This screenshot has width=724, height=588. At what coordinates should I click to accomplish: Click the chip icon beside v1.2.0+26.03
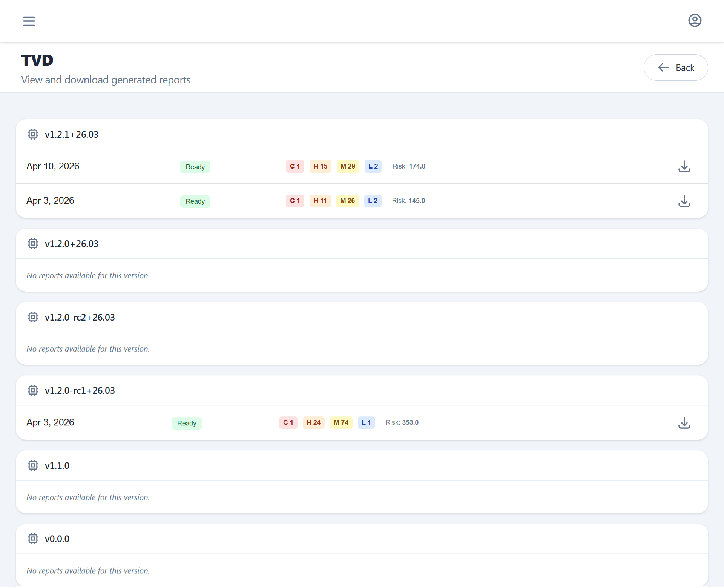(x=33, y=244)
